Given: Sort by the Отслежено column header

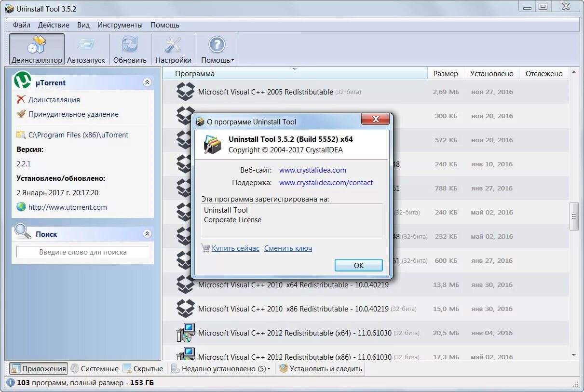Looking at the screenshot, I should (544, 74).
